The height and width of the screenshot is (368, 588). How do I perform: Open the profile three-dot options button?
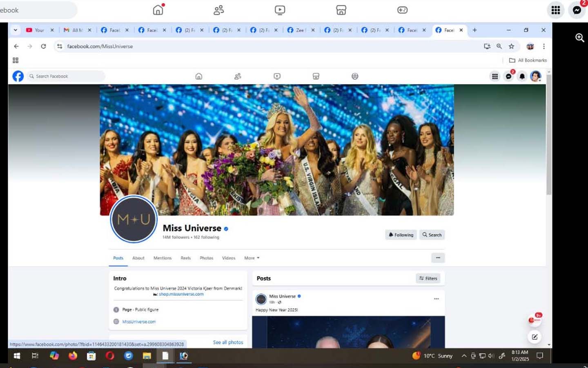coord(438,258)
